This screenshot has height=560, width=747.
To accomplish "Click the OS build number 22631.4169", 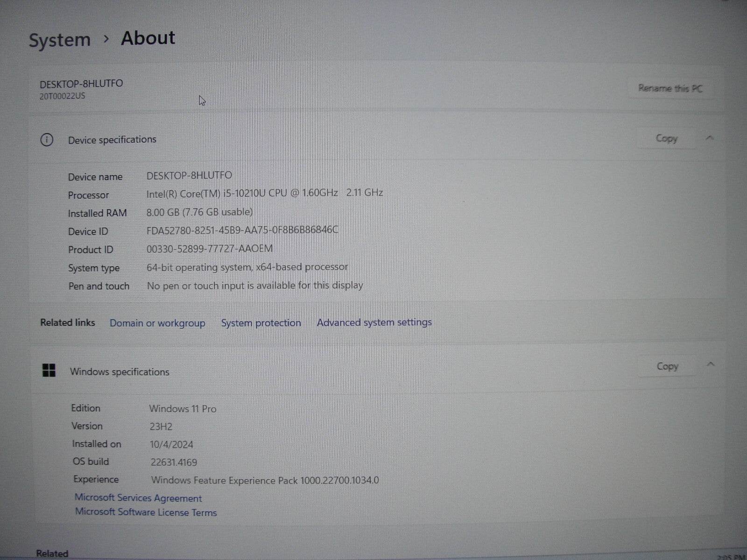I will [x=173, y=462].
